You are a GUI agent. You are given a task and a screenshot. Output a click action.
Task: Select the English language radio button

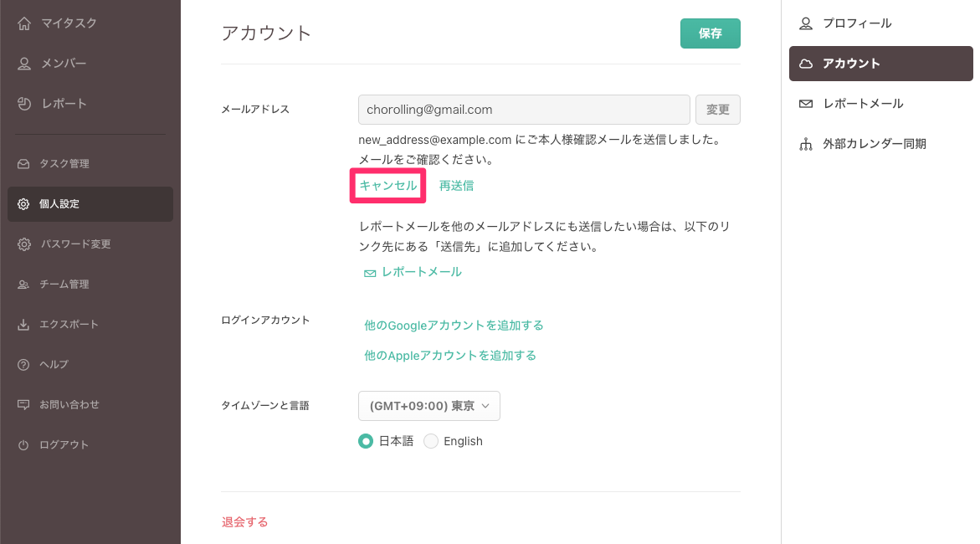click(431, 441)
